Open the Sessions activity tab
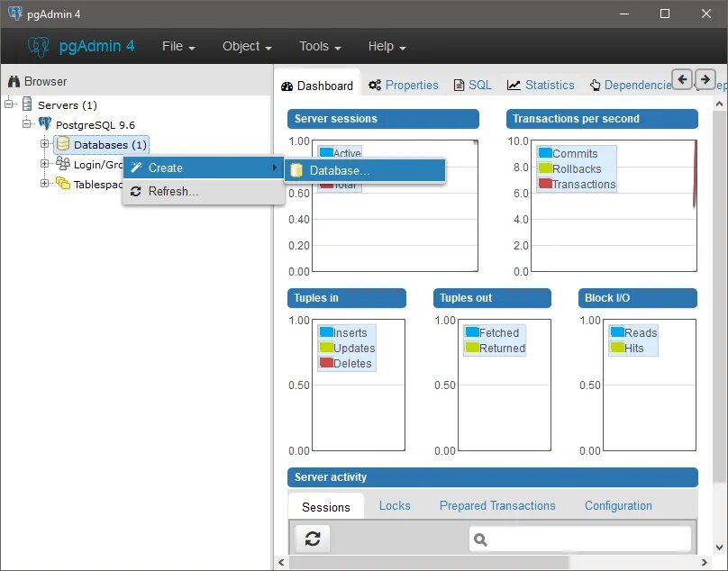Image resolution: width=728 pixels, height=571 pixels. [326, 507]
